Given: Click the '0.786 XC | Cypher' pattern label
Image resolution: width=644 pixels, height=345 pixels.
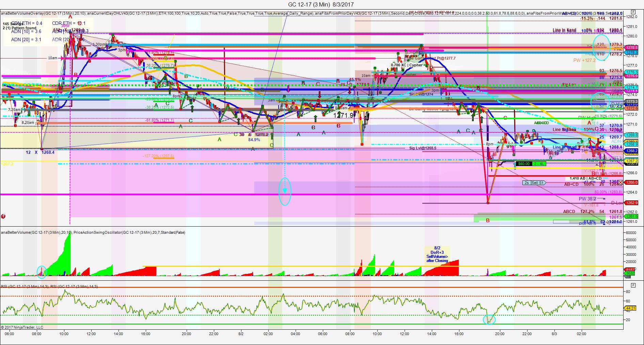Looking at the screenshot, I should [407, 65].
